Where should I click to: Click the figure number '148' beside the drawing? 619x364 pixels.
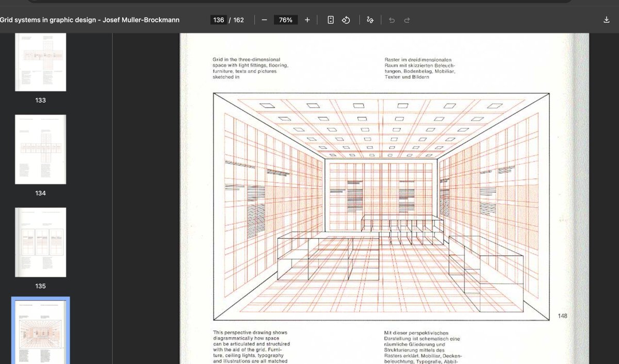click(562, 316)
